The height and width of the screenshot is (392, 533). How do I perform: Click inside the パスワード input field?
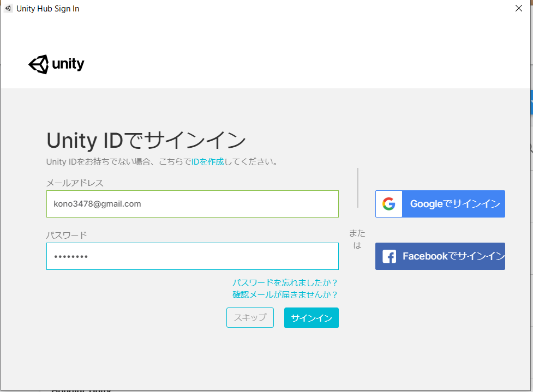coord(192,256)
